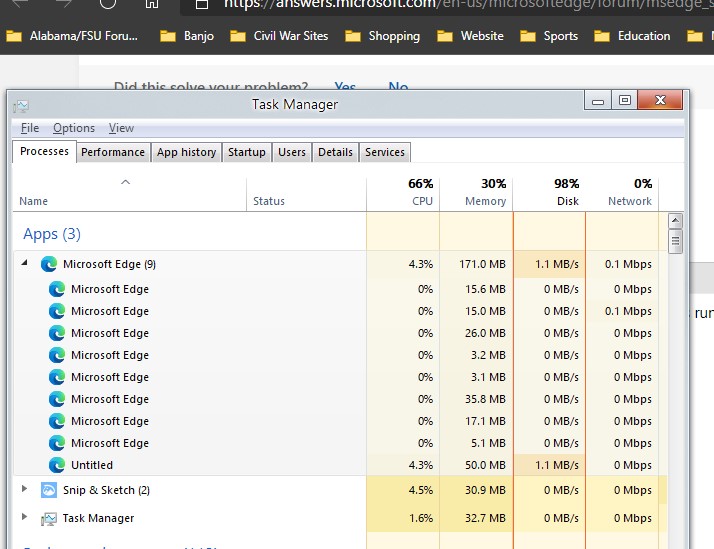The height and width of the screenshot is (549, 714).
Task: Click the browser Refresh icon
Action: (108, 4)
